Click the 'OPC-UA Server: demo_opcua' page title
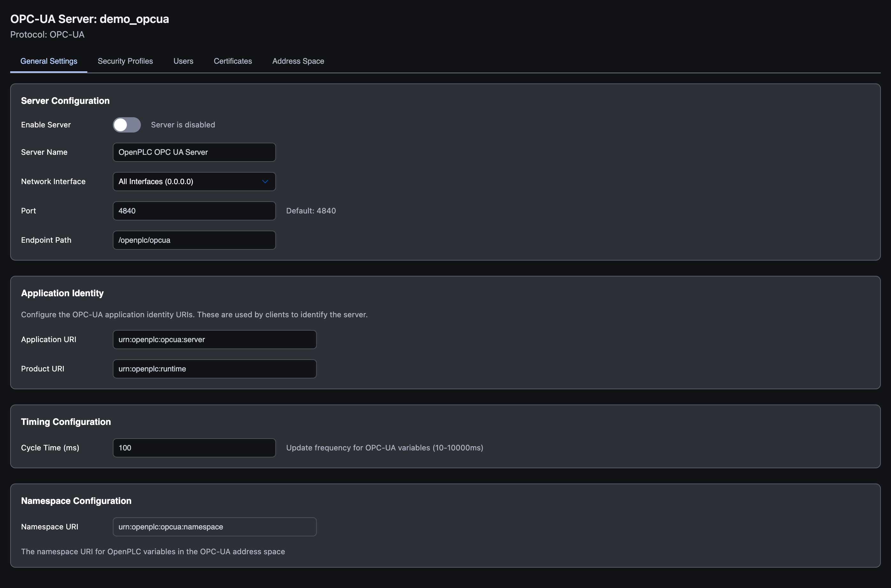The image size is (891, 588). [90, 19]
